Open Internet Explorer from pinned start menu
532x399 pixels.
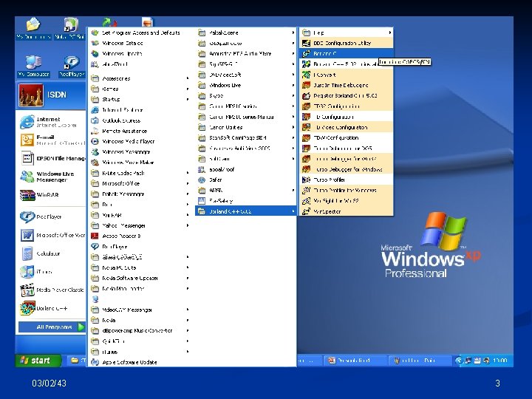pyautogui.click(x=51, y=122)
